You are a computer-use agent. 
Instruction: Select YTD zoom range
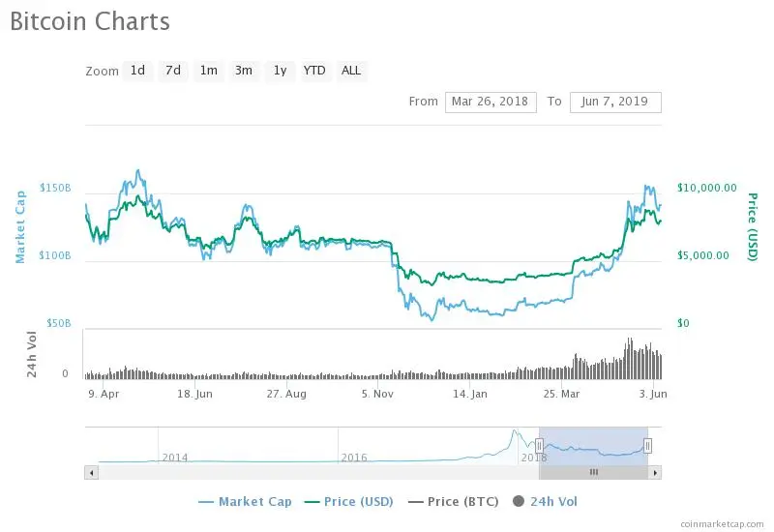click(314, 71)
